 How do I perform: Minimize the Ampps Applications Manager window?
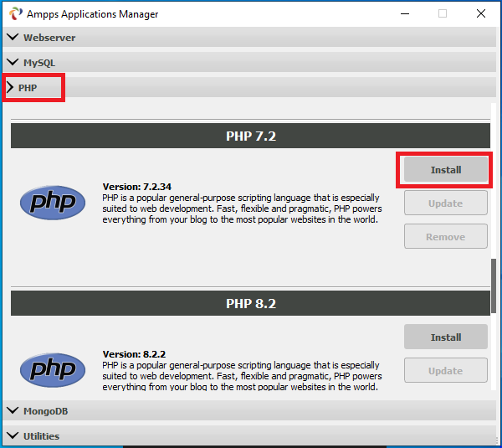(x=405, y=13)
